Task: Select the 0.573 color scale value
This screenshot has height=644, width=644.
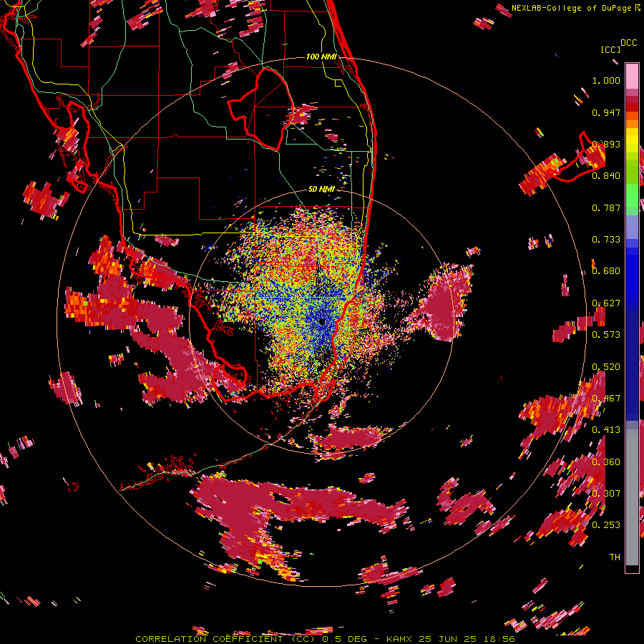Action: click(x=606, y=335)
